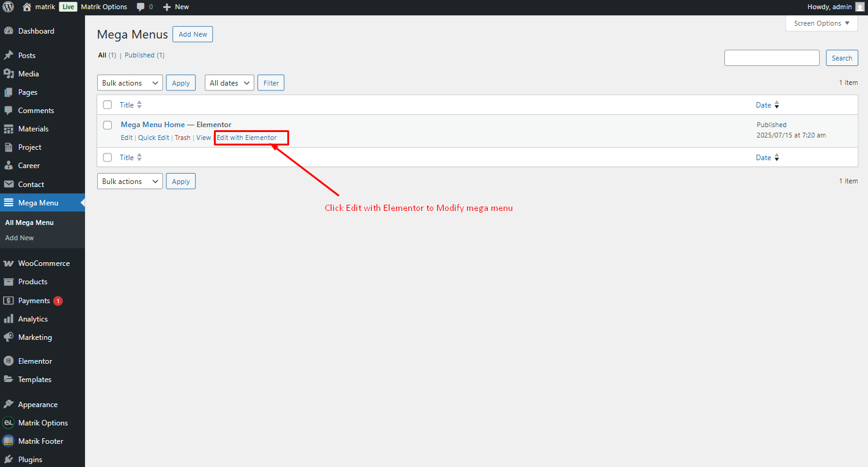Click the Edit link under Mega Menu Home
Screen dimensions: 868x467
[127, 138]
